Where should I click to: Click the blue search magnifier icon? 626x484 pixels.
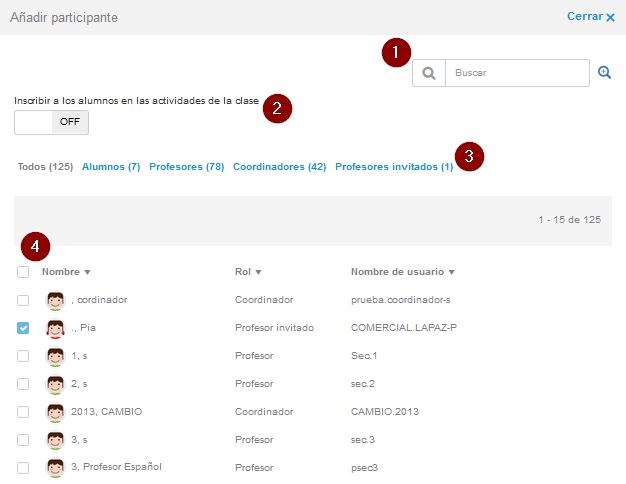(x=604, y=72)
